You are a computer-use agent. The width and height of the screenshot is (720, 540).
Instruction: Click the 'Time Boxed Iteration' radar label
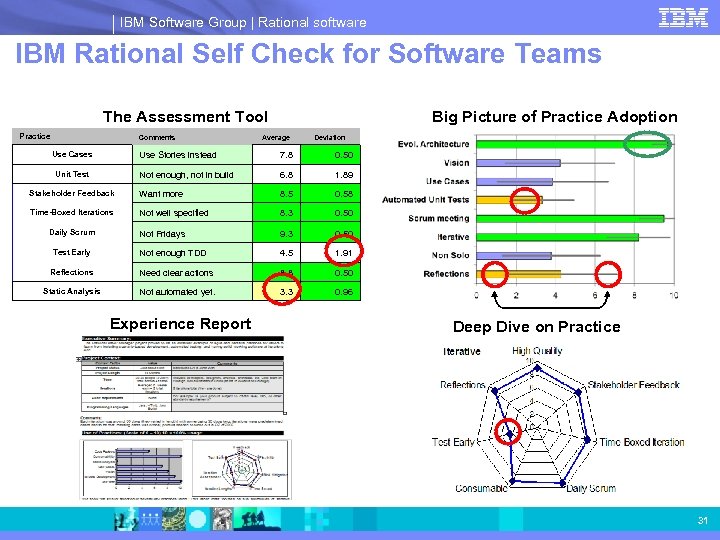pyautogui.click(x=642, y=442)
